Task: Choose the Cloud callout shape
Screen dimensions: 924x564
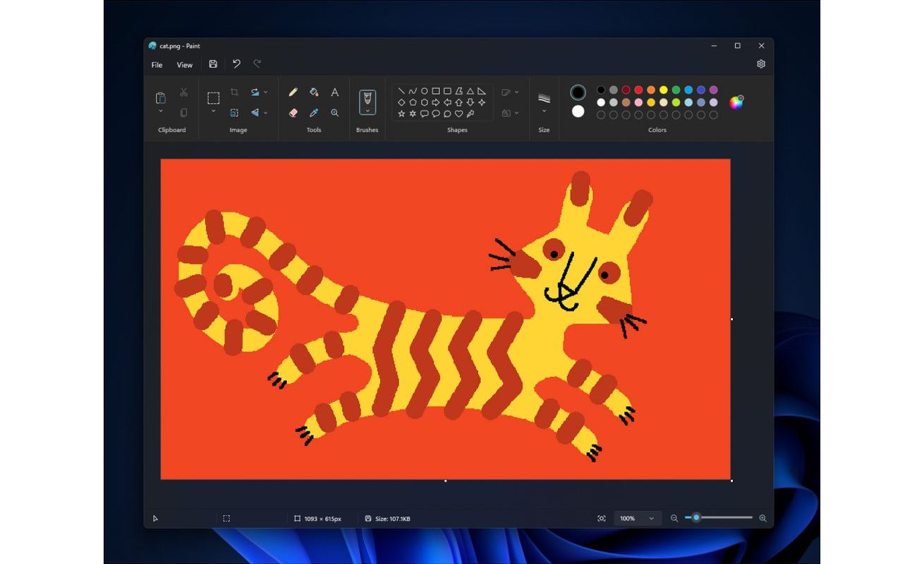Action: pos(447,114)
